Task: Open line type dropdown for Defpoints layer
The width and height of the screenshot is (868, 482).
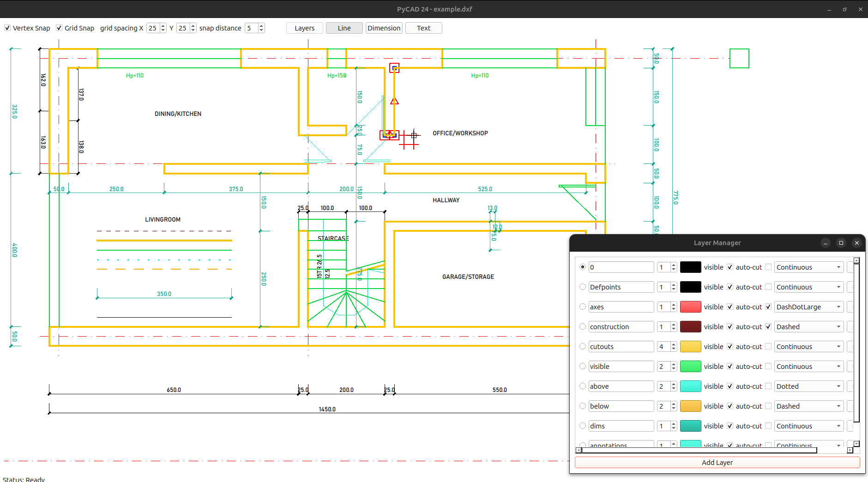Action: pyautogui.click(x=809, y=287)
